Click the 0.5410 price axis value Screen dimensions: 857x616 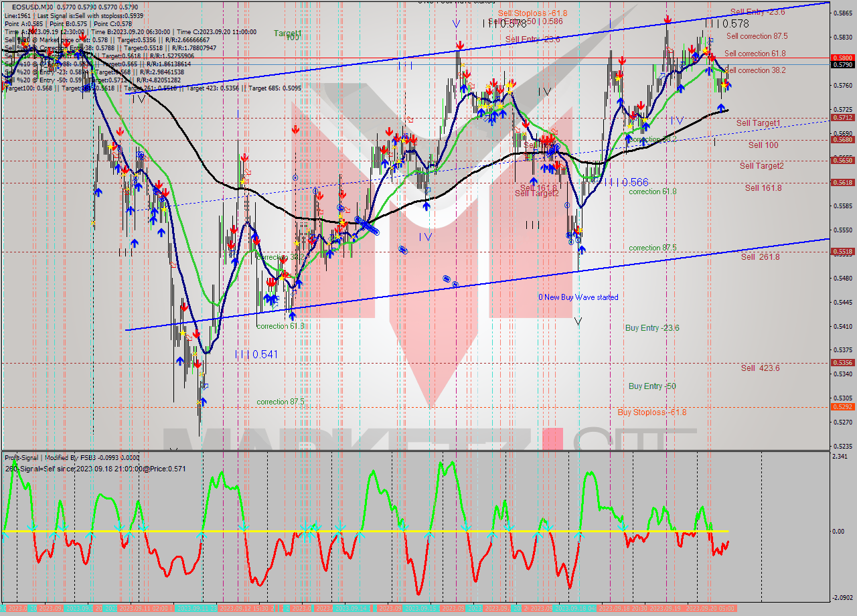pyautogui.click(x=842, y=327)
